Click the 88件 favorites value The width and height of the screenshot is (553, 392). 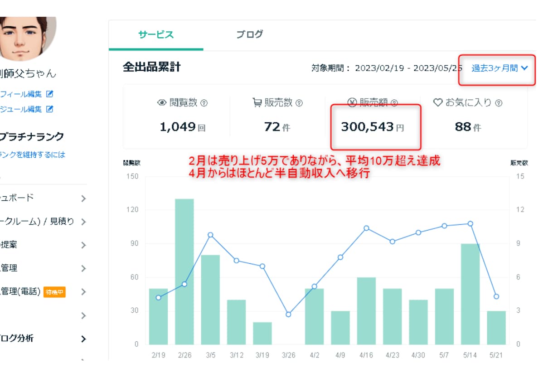[468, 127]
